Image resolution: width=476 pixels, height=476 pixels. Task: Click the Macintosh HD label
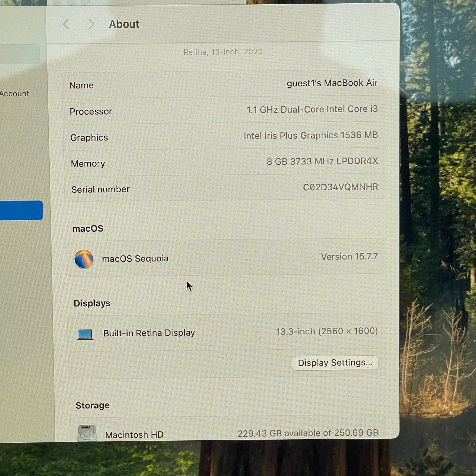(134, 435)
